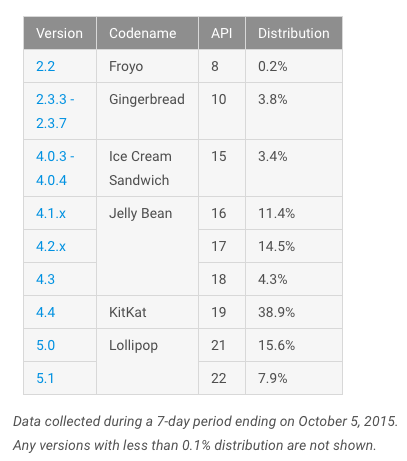This screenshot has width=407, height=461.
Task: Select the Jelly Bean codename cell
Action: coord(148,246)
